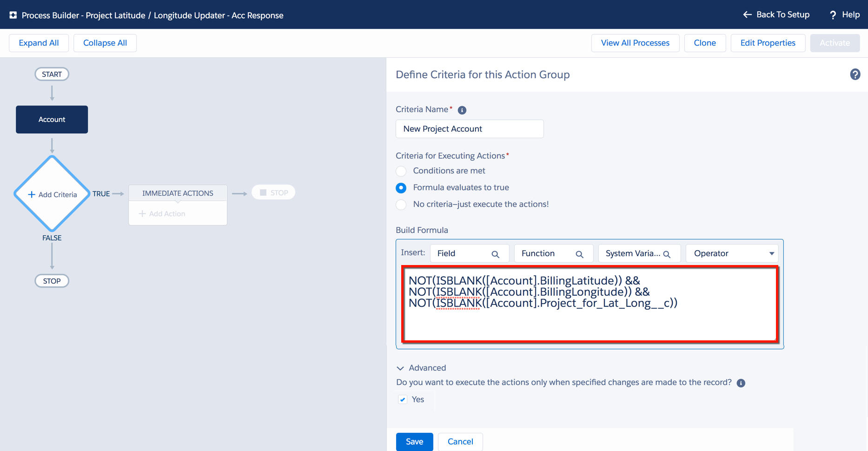Uncheck the Yes checkbox under Advanced
Viewport: 868px width, 451px height.
pos(403,399)
